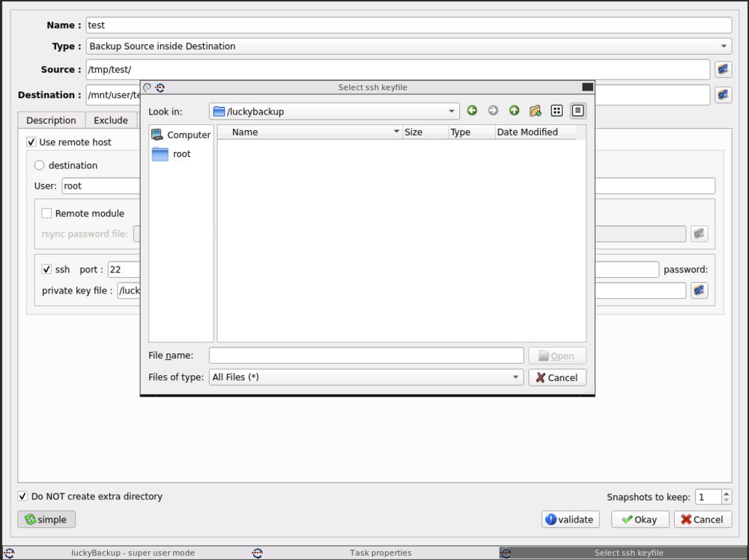Image resolution: width=749 pixels, height=560 pixels.
Task: Go back in the file dialog
Action: (472, 111)
